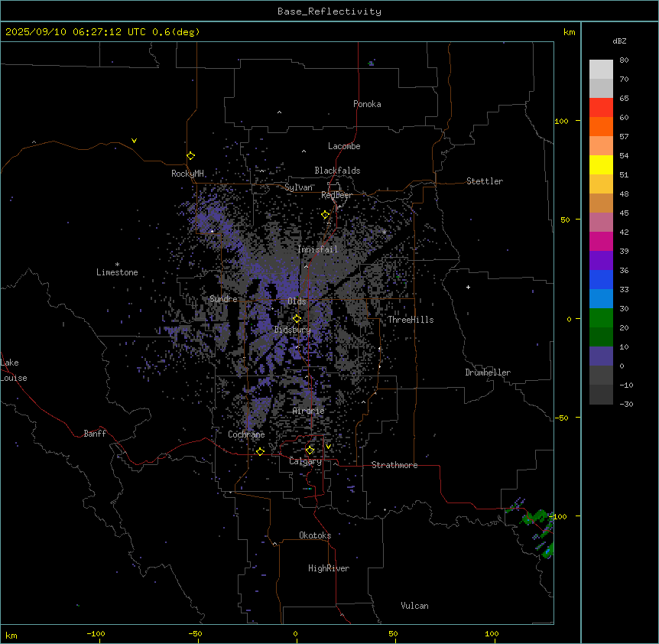
Task: Click the Base_Reflectivity title
Action: (x=329, y=11)
